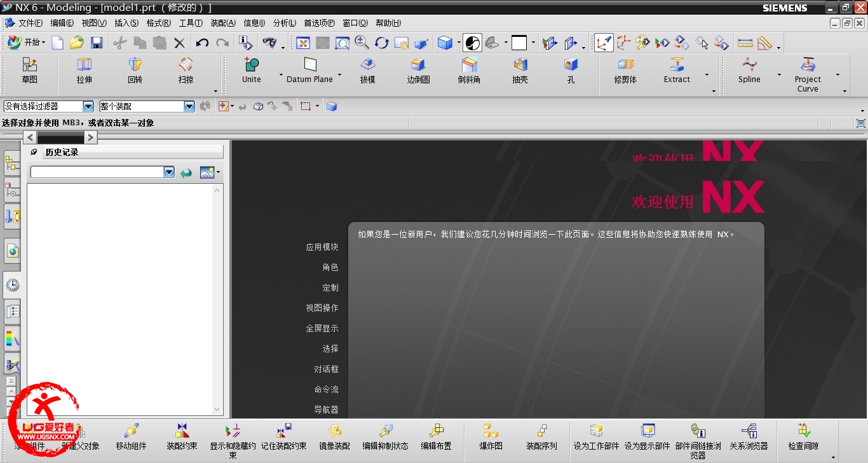Apply 拔模 (Draft) feature
This screenshot has height=463, width=868.
(367, 71)
